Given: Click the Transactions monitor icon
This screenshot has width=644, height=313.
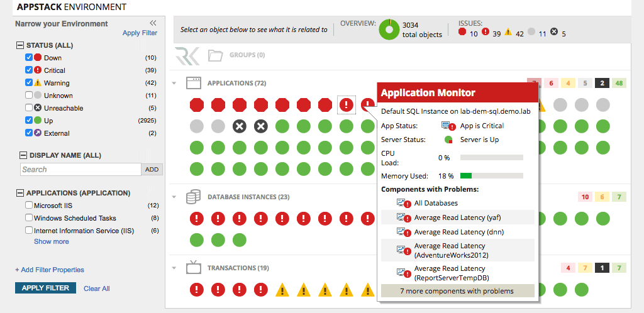Looking at the screenshot, I should coord(193,267).
